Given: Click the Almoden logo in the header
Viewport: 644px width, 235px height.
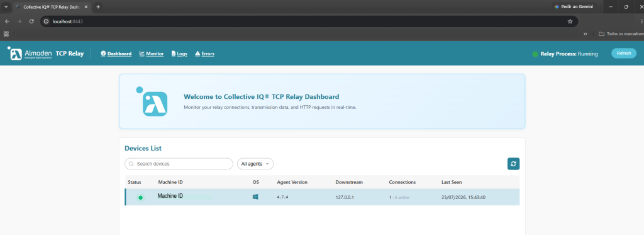Looking at the screenshot, I should [30, 54].
